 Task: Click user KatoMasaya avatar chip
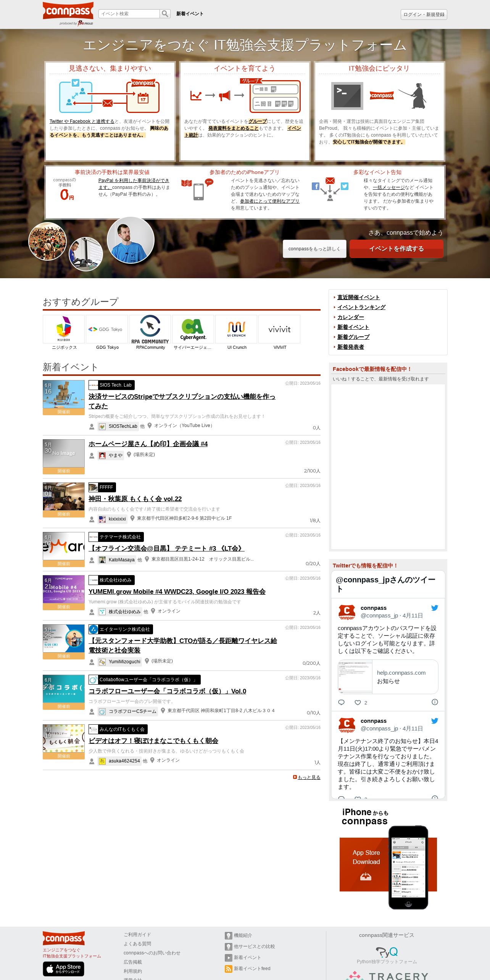tap(117, 560)
